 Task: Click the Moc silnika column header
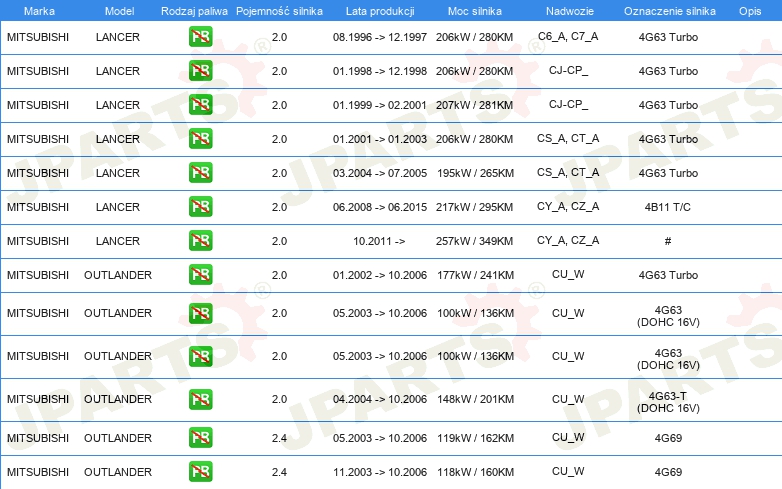(x=475, y=11)
